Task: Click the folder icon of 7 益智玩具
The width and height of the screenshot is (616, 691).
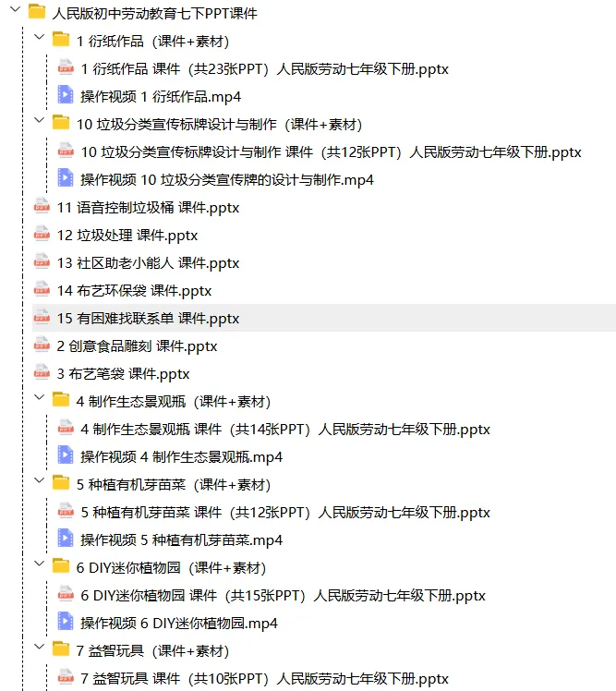Action: click(61, 649)
